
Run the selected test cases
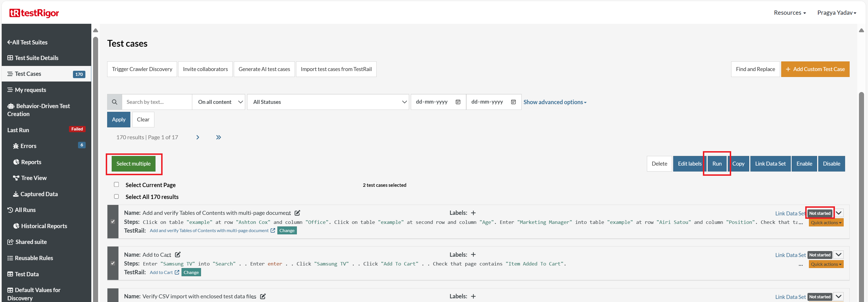[717, 164]
